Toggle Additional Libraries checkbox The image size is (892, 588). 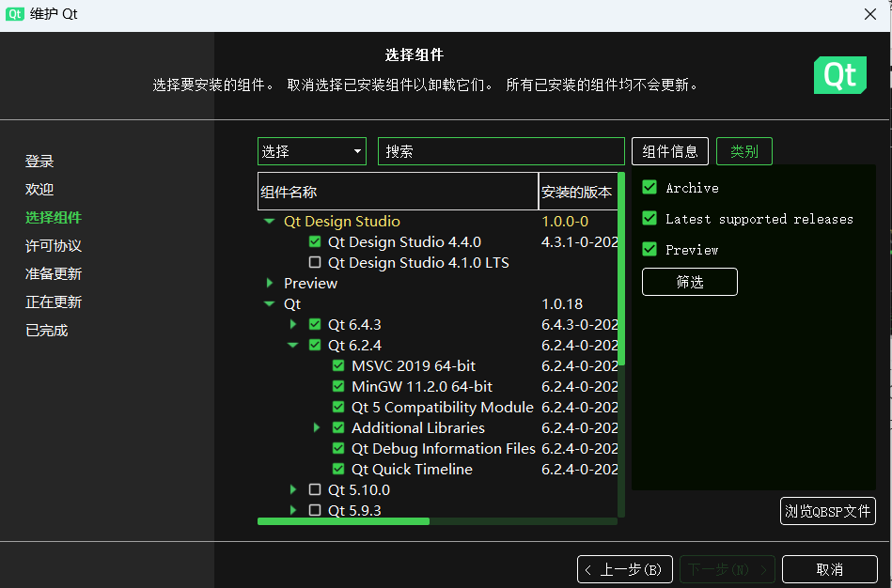pyautogui.click(x=338, y=427)
